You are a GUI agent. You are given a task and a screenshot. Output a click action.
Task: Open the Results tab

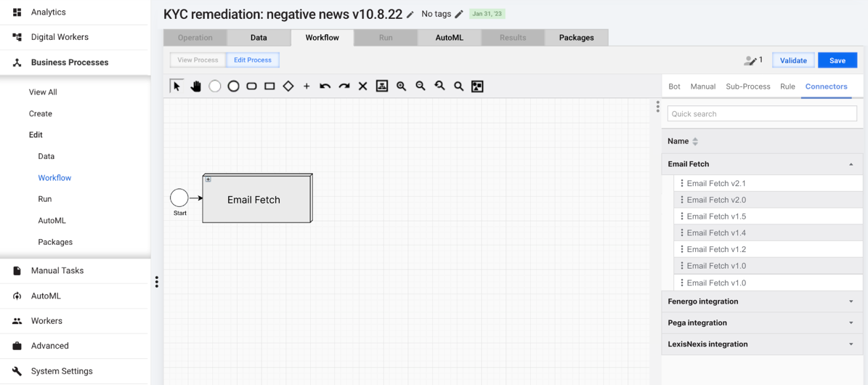pos(513,38)
